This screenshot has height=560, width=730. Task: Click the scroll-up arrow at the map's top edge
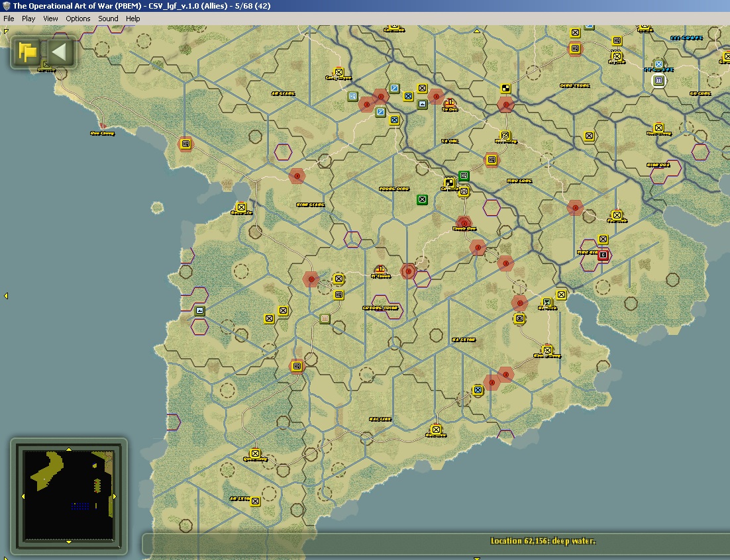(x=477, y=30)
